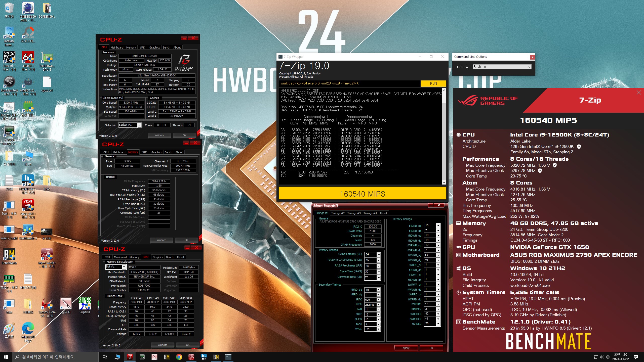The height and width of the screenshot is (362, 644).
Task: Select the cpuz.cvf file icon
Action: [x=47, y=84]
